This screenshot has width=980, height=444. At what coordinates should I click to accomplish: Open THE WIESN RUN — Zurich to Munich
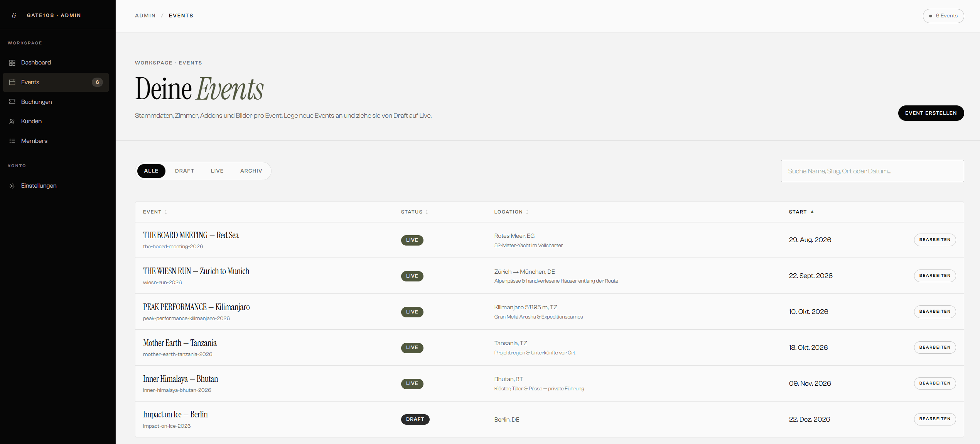point(196,271)
